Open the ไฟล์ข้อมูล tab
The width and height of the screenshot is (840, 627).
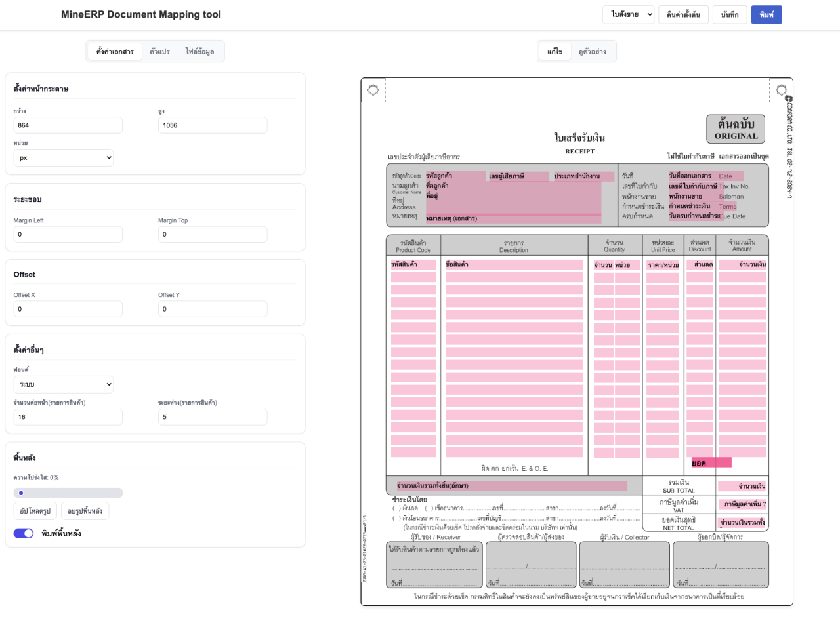(199, 51)
